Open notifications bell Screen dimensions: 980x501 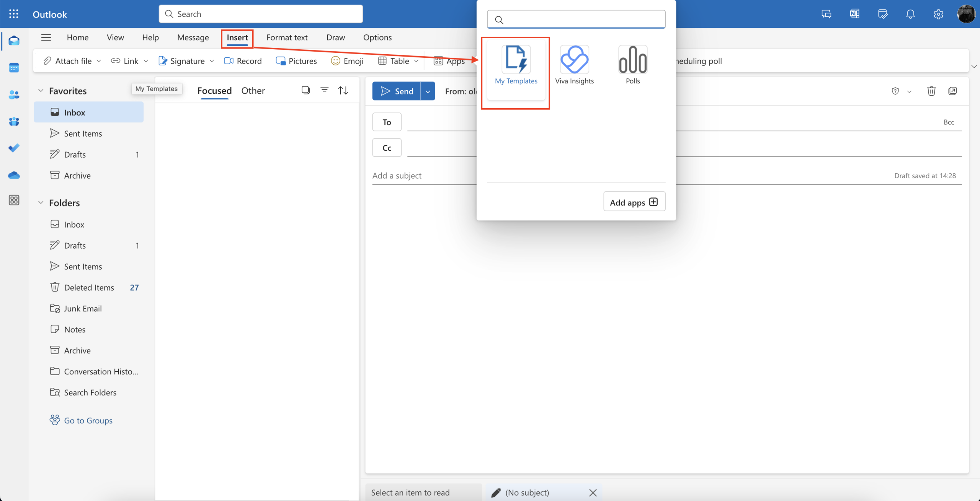910,14
